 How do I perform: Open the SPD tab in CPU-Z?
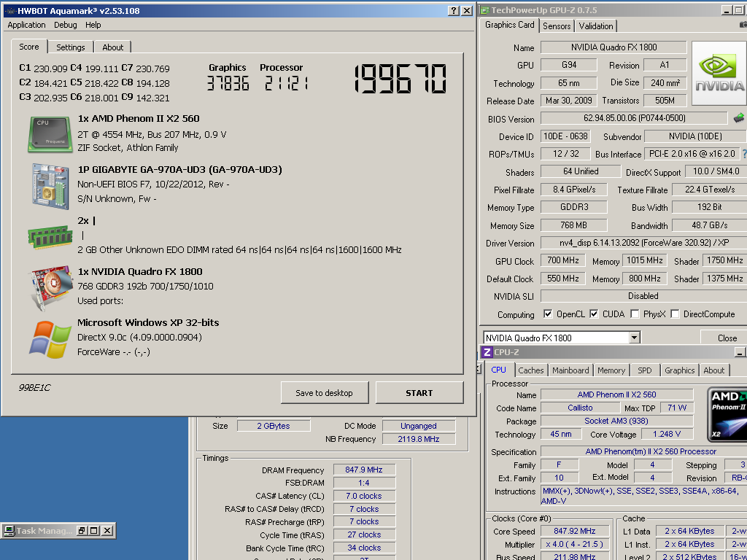645,370
